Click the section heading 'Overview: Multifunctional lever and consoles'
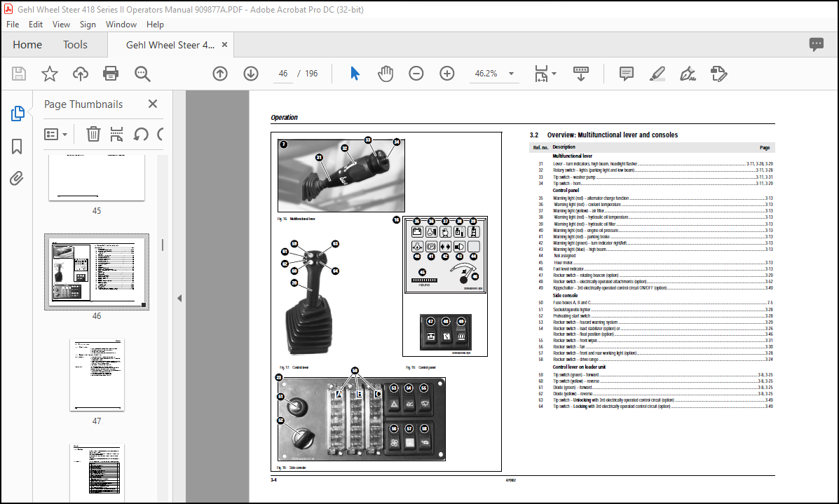 click(x=612, y=135)
